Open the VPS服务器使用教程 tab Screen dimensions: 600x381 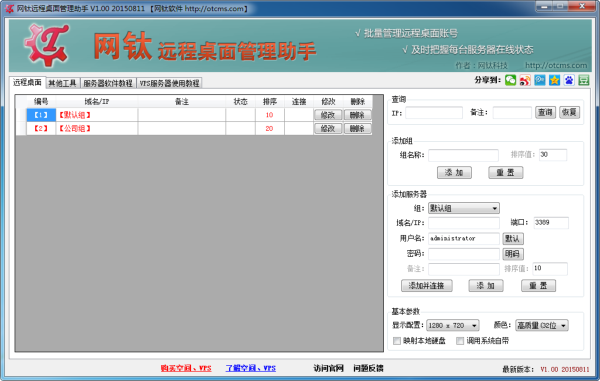[169, 83]
